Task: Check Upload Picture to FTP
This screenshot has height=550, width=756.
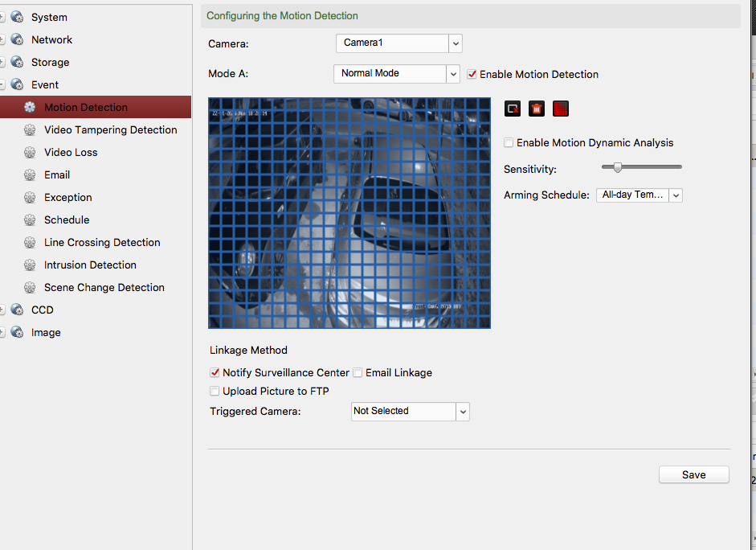Action: click(x=215, y=392)
